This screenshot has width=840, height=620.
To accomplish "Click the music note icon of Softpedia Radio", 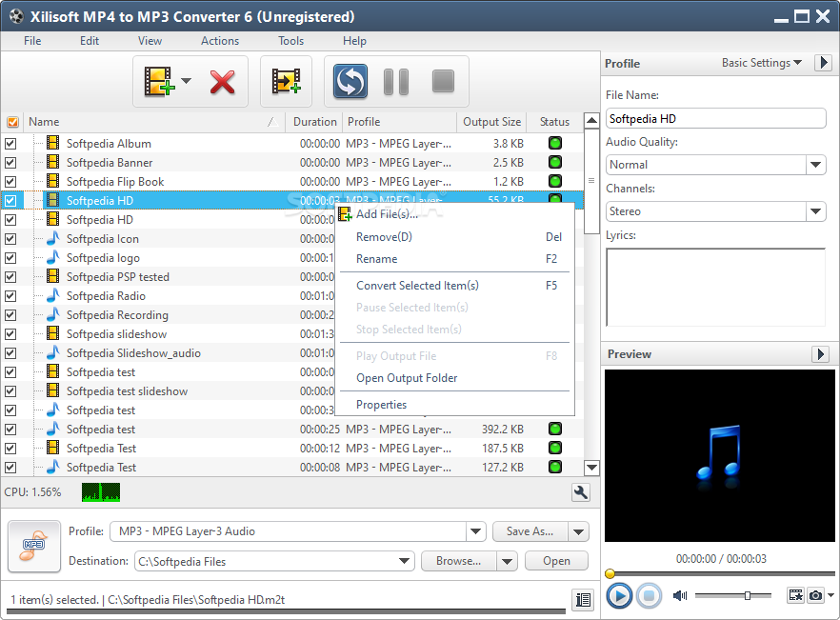I will click(52, 295).
